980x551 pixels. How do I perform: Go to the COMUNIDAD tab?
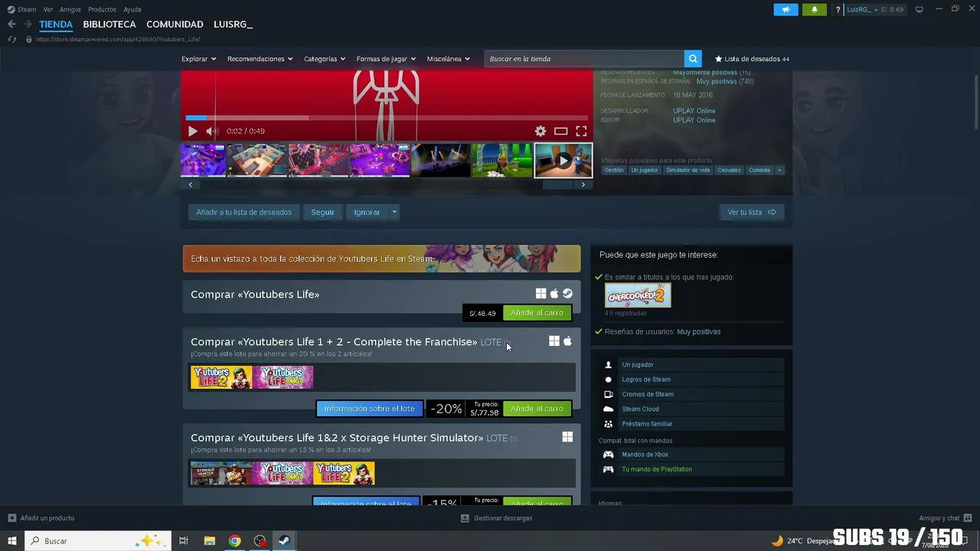point(175,24)
